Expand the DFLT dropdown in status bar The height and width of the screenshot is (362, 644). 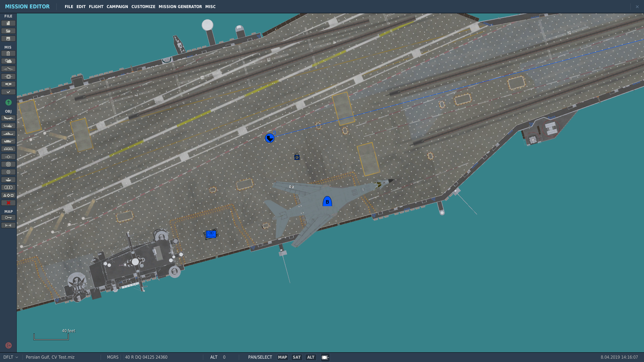(11, 357)
